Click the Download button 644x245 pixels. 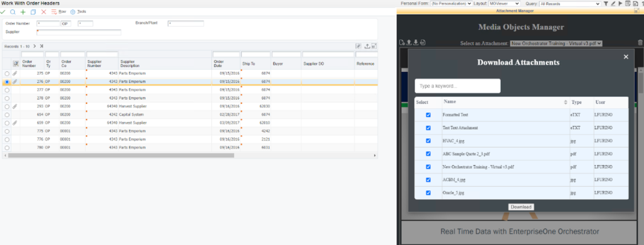pos(521,207)
